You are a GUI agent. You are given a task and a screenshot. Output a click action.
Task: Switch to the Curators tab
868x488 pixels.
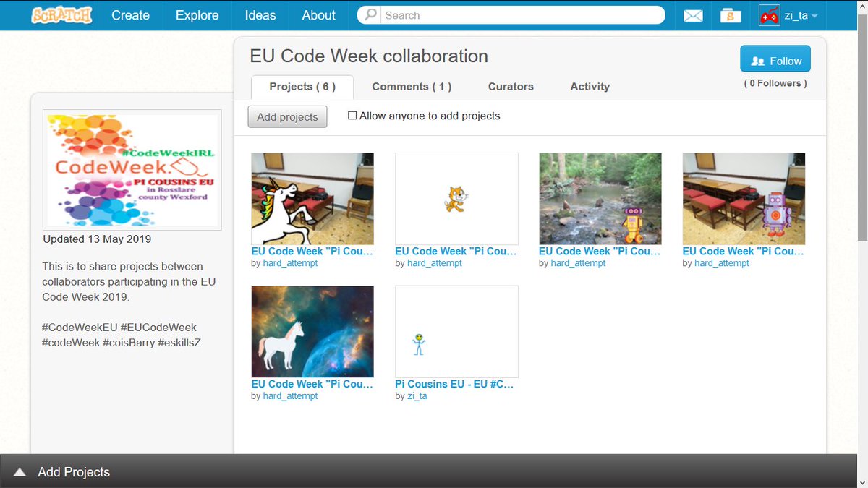click(x=511, y=87)
